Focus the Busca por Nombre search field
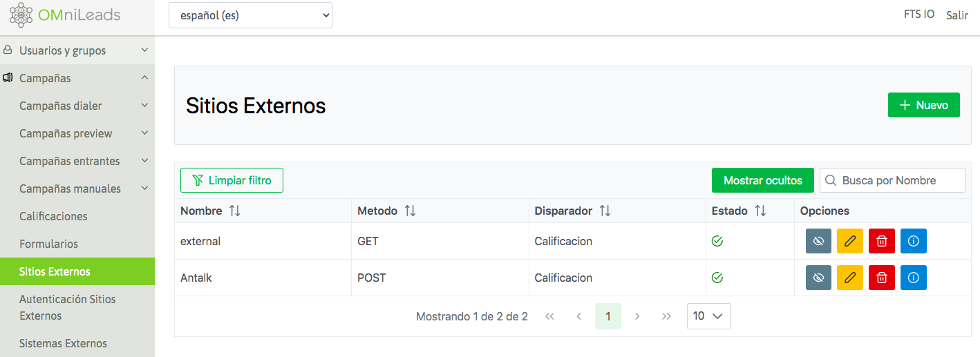980x357 pixels. click(898, 180)
